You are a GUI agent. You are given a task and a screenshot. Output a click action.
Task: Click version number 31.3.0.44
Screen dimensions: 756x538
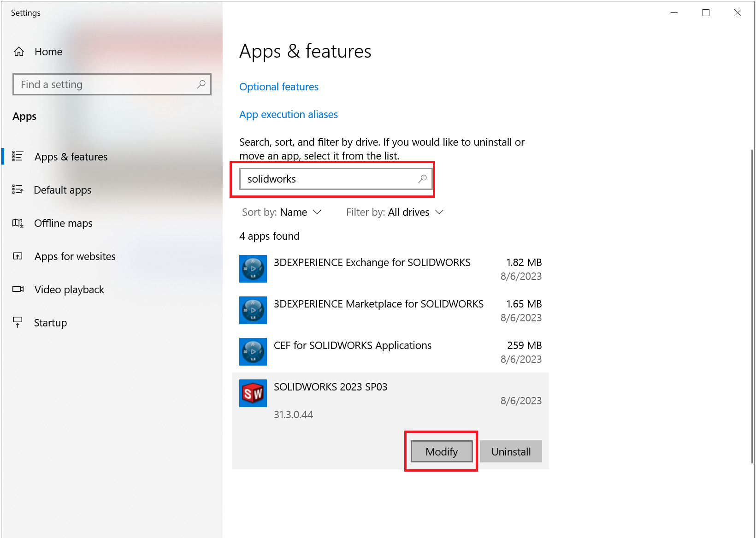(293, 414)
